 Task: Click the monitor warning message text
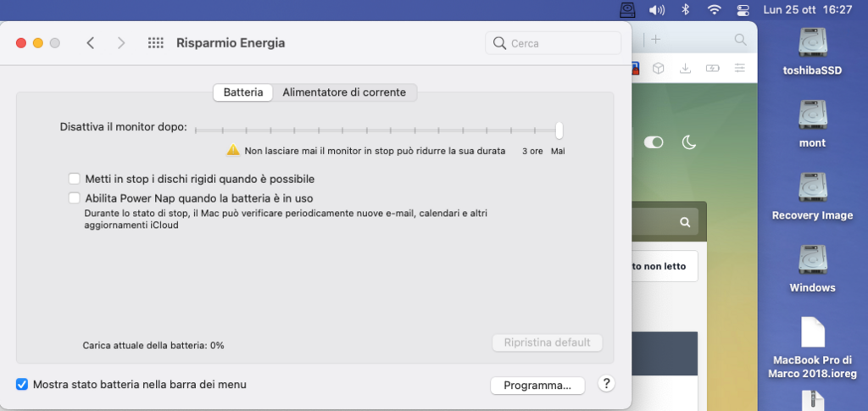coord(375,151)
